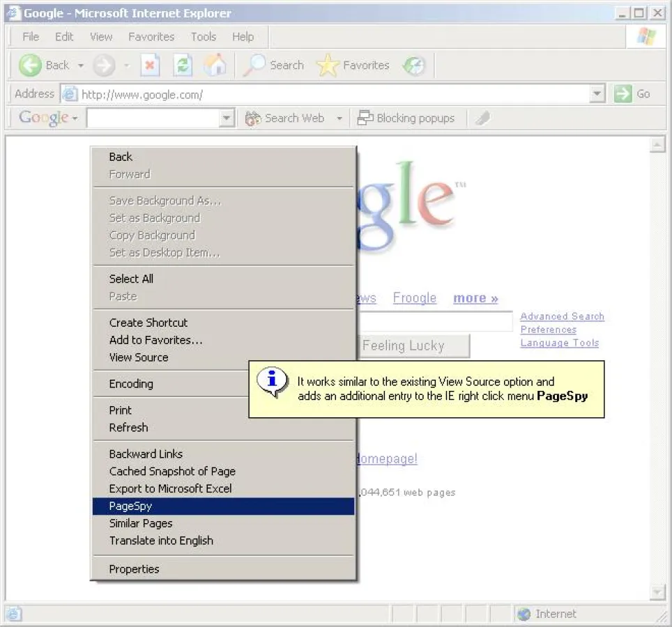Open the Google toolbar search box dropdown
The height and width of the screenshot is (627, 672).
[x=226, y=119]
